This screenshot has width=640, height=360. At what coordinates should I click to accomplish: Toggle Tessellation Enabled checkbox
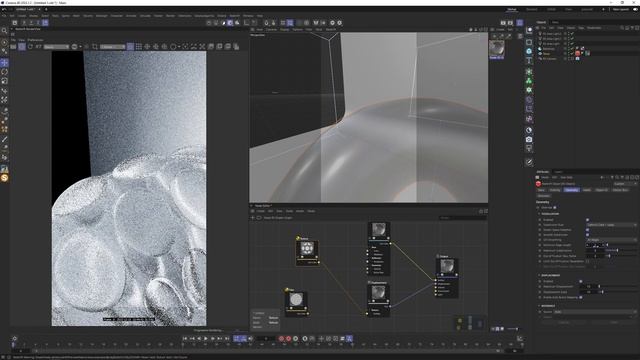click(x=587, y=220)
